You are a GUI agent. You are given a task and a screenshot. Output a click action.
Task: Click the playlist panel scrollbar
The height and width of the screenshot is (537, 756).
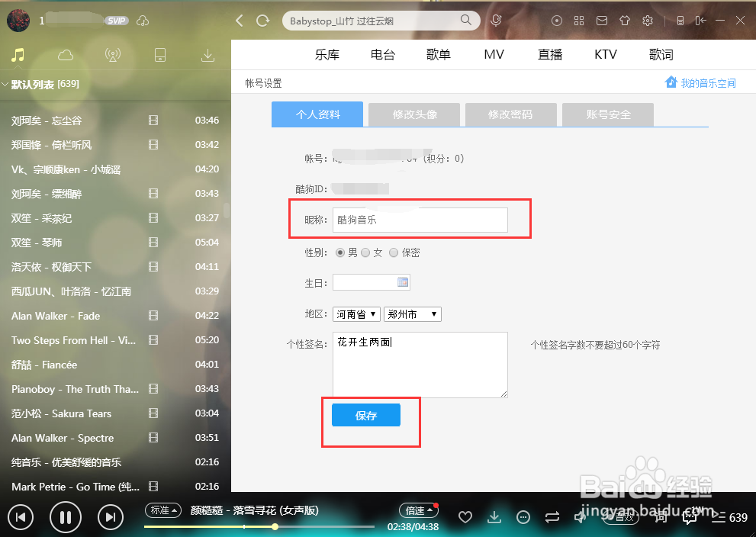(x=226, y=210)
